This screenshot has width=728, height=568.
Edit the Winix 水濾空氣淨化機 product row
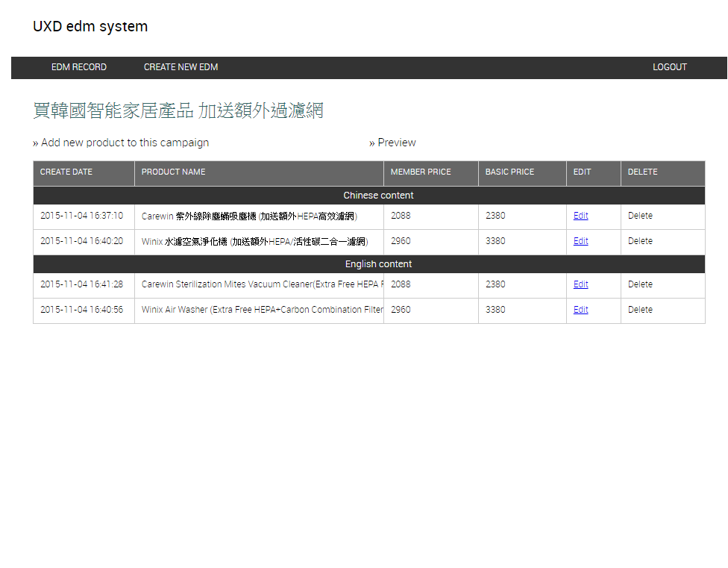click(581, 242)
